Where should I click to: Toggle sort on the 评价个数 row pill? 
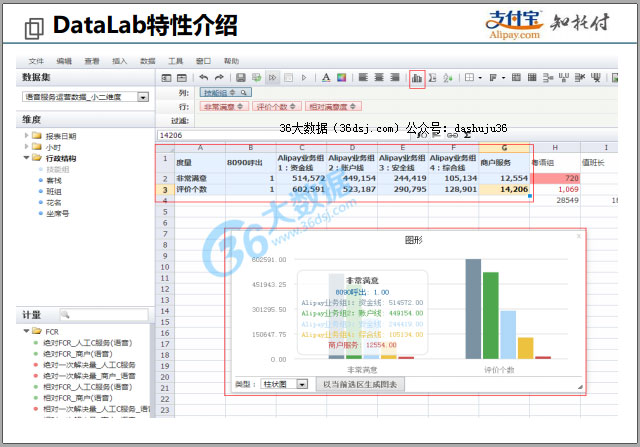coord(292,107)
